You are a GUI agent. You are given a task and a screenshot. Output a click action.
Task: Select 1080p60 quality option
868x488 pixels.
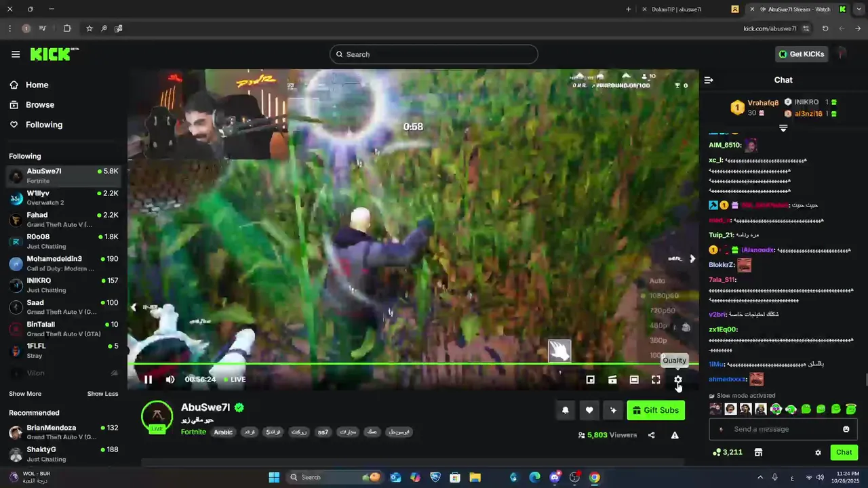pos(664,296)
